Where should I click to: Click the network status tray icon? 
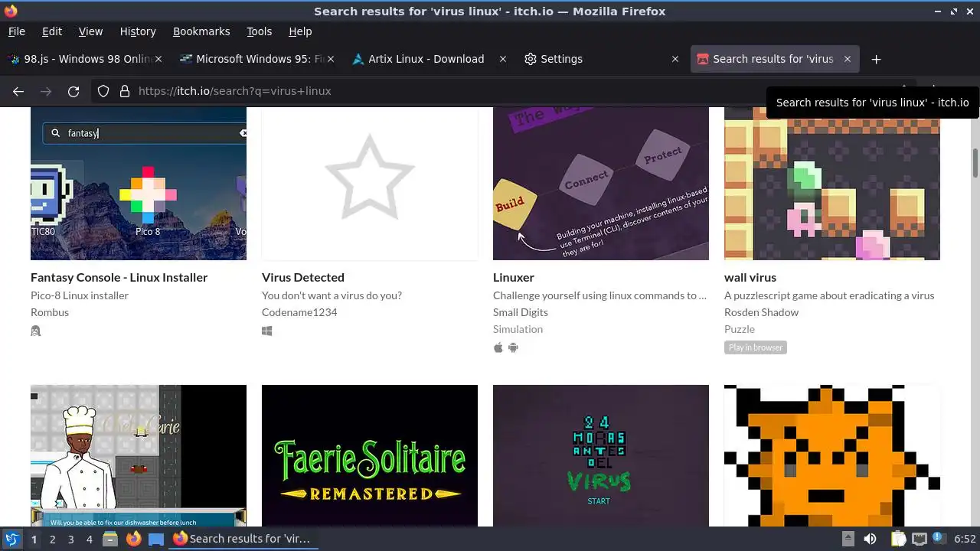tap(919, 539)
